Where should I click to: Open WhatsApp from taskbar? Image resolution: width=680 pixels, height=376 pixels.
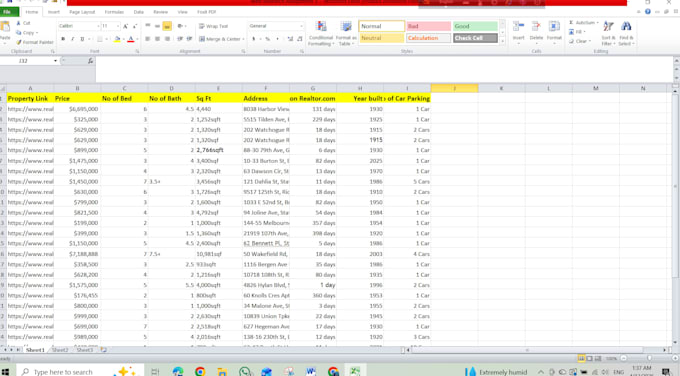click(245, 372)
